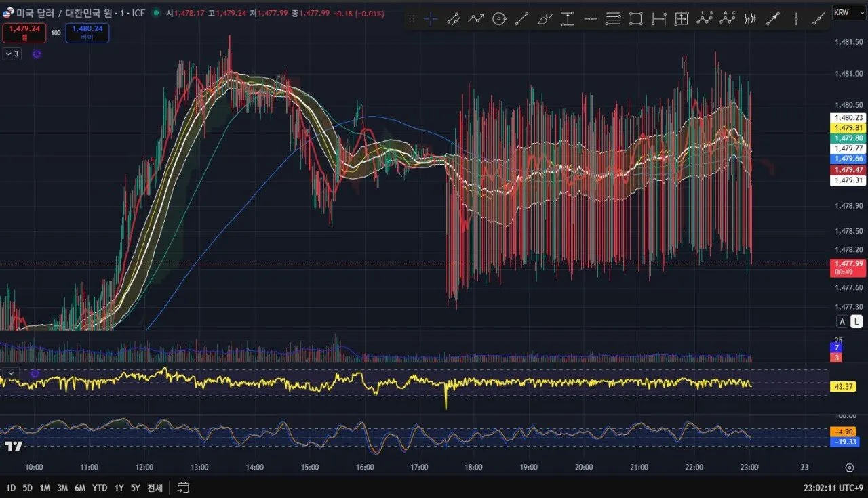The width and height of the screenshot is (868, 498).
Task: Open the go-to-date calendar icon
Action: click(183, 487)
